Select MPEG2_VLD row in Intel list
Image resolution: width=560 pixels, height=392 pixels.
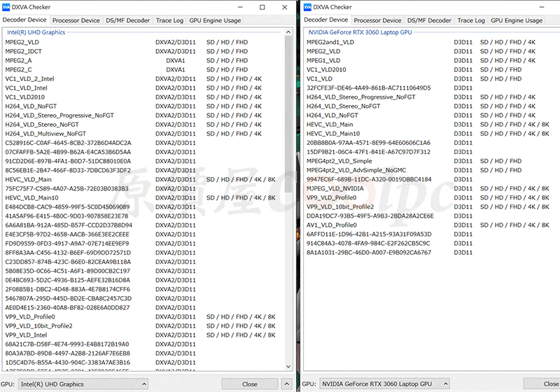pyautogui.click(x=143, y=42)
